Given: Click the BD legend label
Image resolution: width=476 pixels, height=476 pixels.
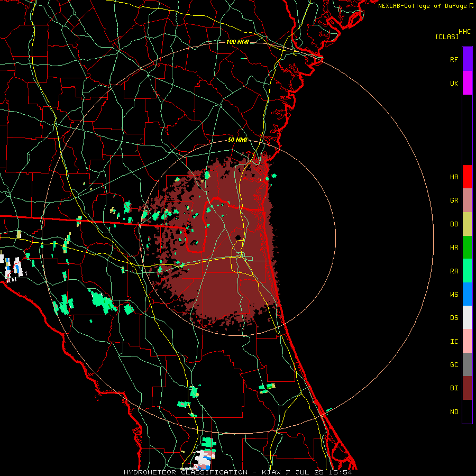Looking at the screenshot, I should pyautogui.click(x=454, y=224).
